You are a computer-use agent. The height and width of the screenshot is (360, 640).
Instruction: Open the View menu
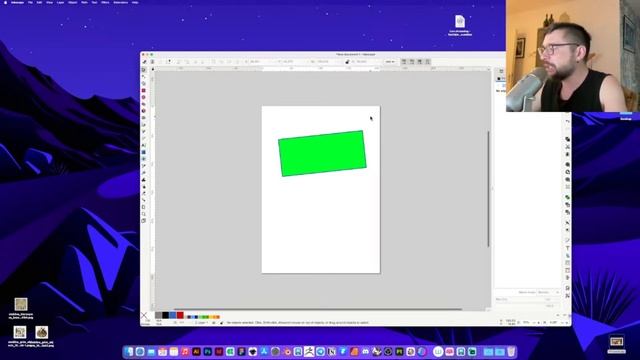point(49,2)
